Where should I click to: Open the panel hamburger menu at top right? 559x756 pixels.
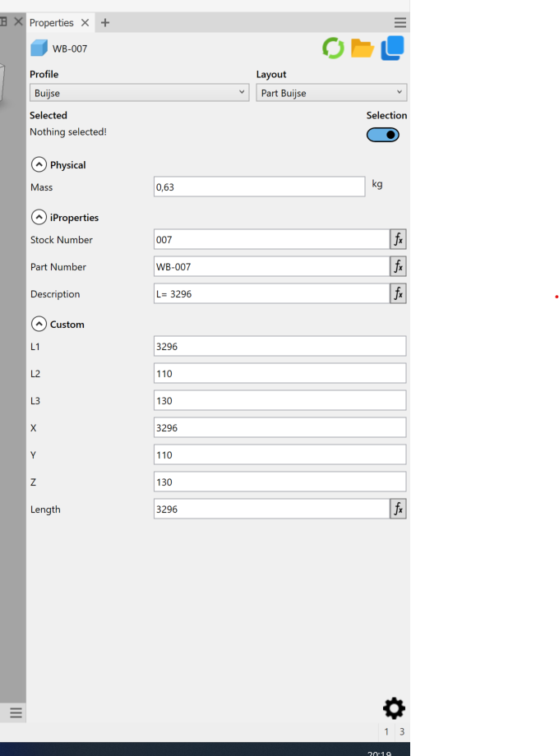tap(400, 23)
